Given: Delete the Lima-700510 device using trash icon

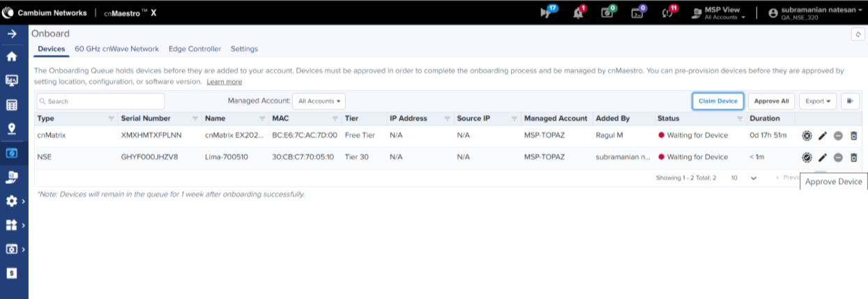Looking at the screenshot, I should point(853,158).
